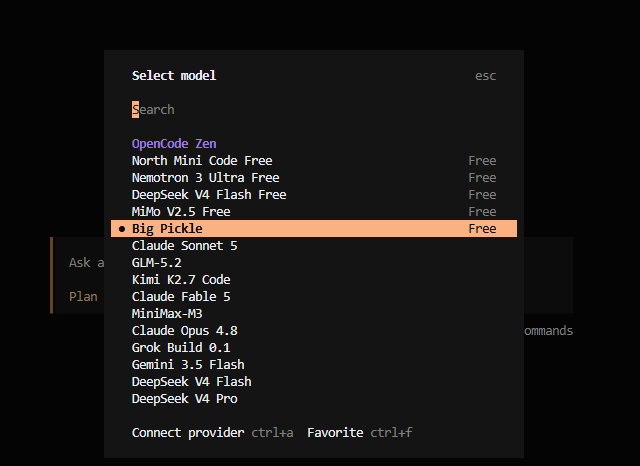The width and height of the screenshot is (640, 466).
Task: Select Gemini 3.5 Flash model
Action: click(x=313, y=365)
